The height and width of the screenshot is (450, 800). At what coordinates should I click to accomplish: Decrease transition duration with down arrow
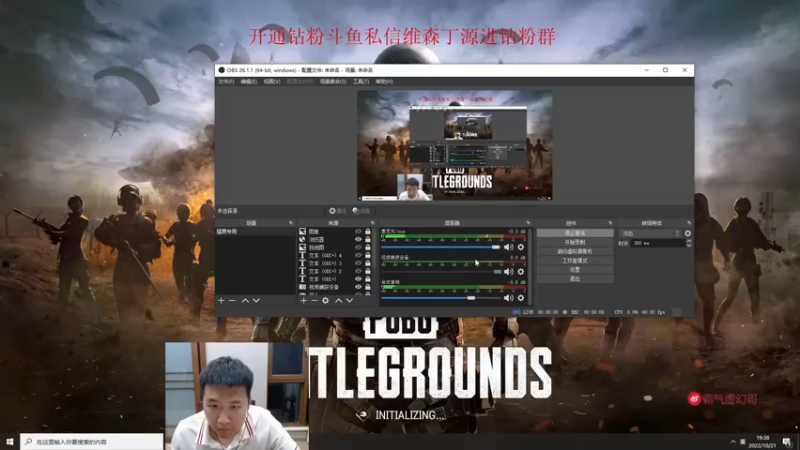click(689, 245)
